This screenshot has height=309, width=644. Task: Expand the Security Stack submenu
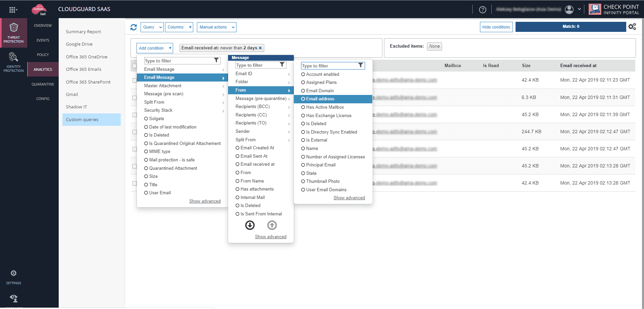[x=182, y=110]
